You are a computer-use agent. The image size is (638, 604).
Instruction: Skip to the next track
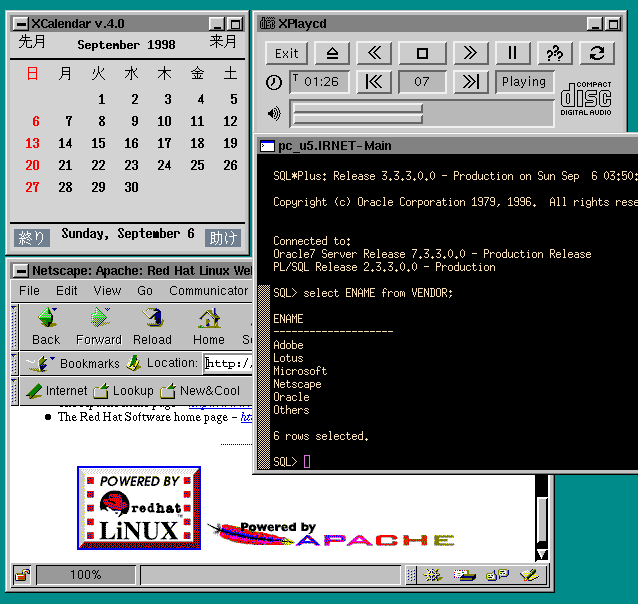[x=470, y=82]
